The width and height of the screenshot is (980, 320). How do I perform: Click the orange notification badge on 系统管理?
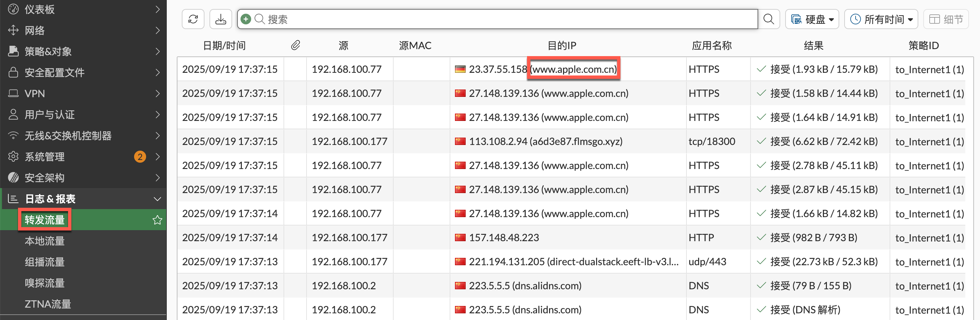coord(140,157)
